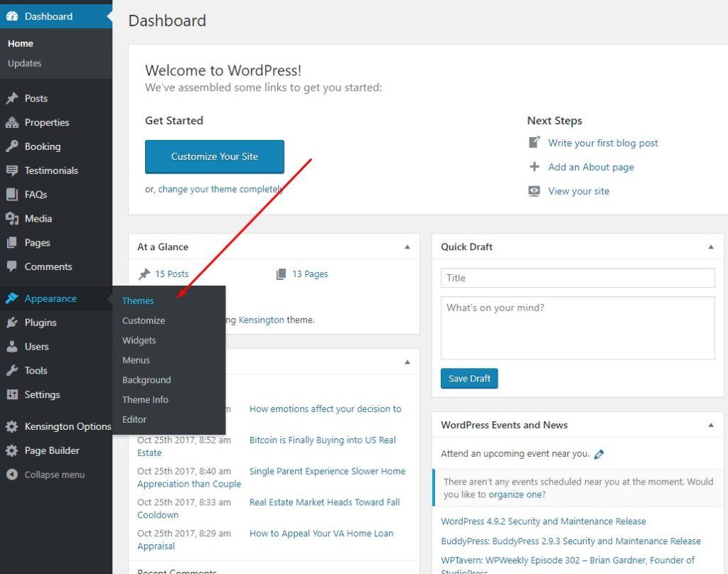Image resolution: width=728 pixels, height=574 pixels.
Task: Click the Testimonials speech icon
Action: [12, 170]
